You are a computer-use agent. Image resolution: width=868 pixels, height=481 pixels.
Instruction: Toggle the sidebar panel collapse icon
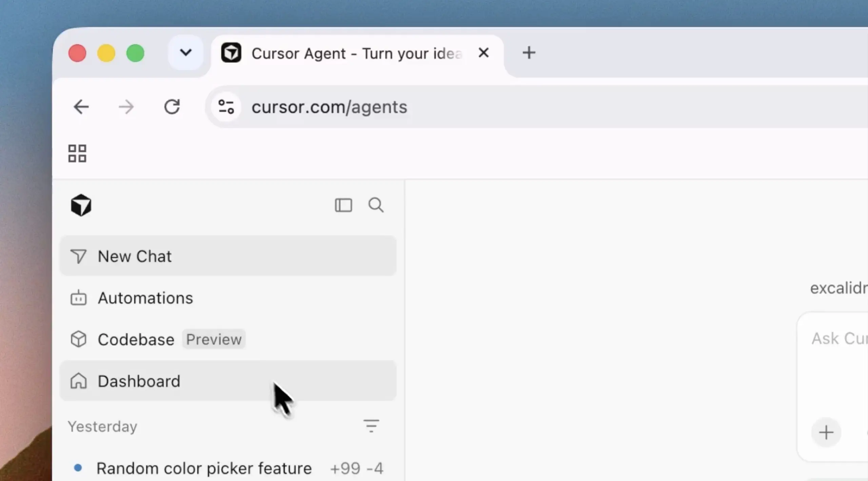point(343,205)
